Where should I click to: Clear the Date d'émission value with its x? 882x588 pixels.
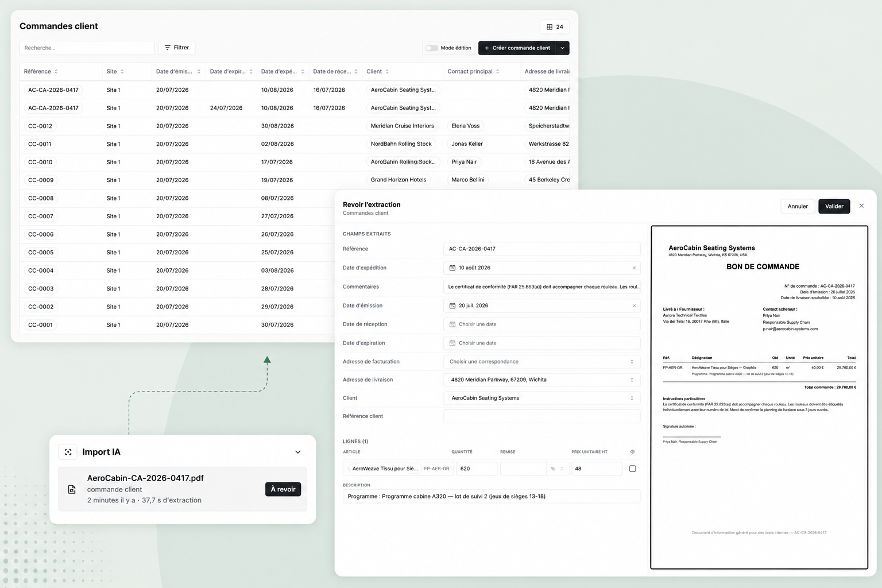click(x=634, y=305)
